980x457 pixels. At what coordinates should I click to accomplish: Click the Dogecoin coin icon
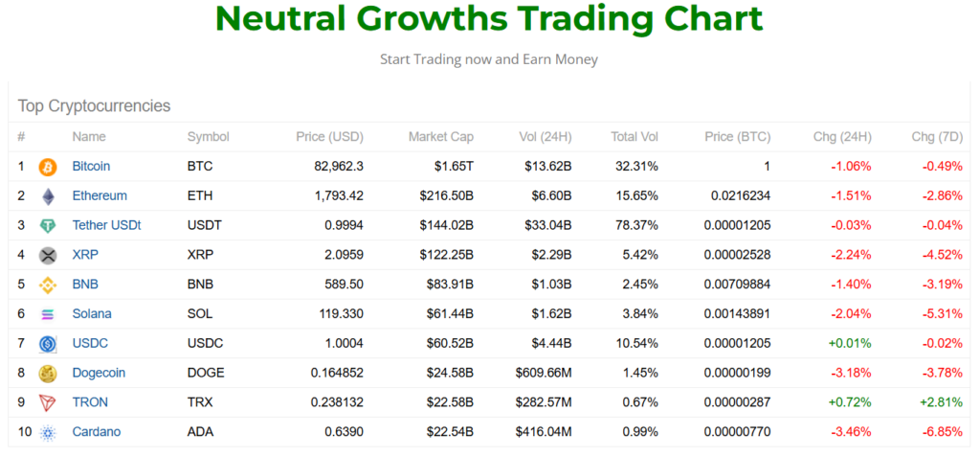point(48,374)
